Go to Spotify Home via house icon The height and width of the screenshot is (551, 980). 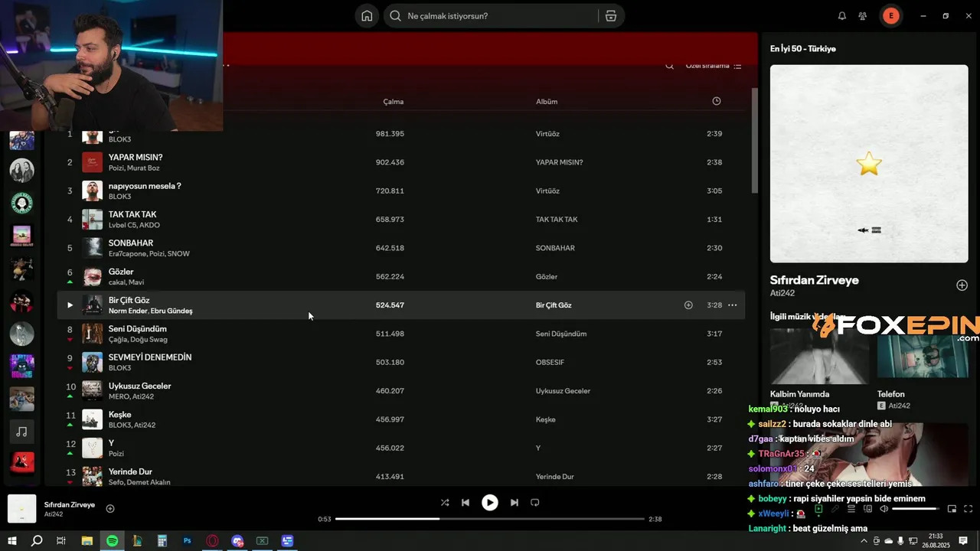click(x=367, y=16)
